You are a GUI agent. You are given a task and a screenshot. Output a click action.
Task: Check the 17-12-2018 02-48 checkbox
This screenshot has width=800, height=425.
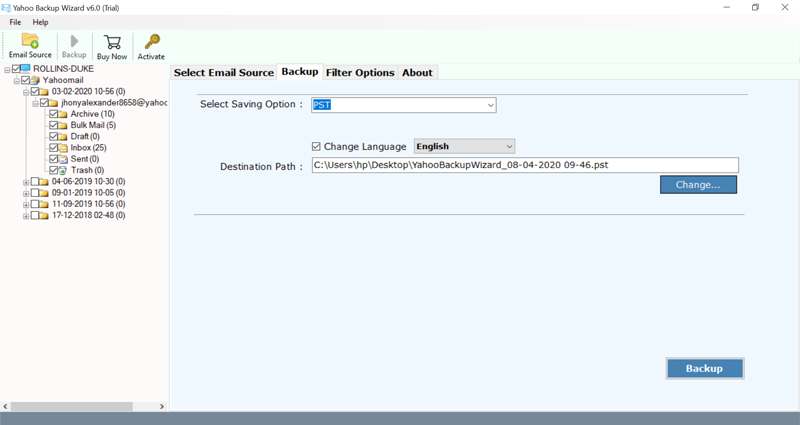click(35, 215)
